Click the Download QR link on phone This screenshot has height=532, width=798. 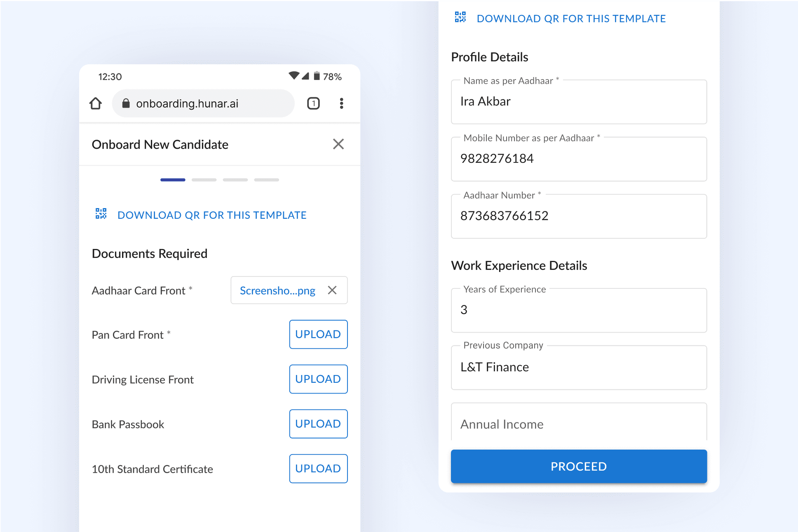pyautogui.click(x=212, y=215)
